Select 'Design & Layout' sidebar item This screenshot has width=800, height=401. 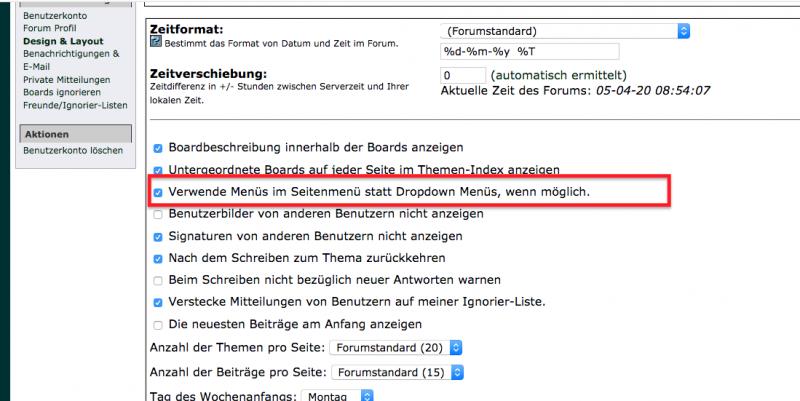point(64,42)
